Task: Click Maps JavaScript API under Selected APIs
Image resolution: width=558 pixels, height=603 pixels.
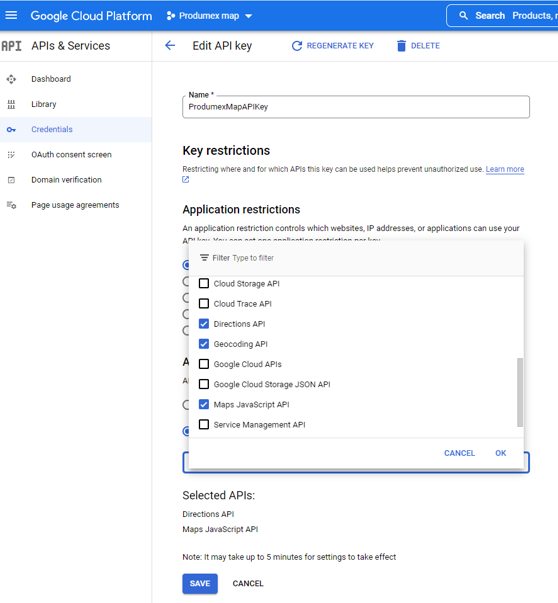Action: click(220, 529)
